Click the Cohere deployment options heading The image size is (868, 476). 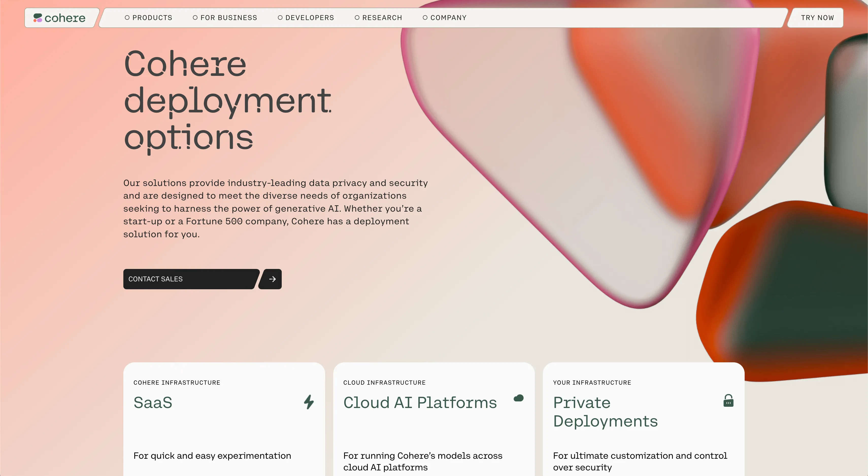click(227, 100)
